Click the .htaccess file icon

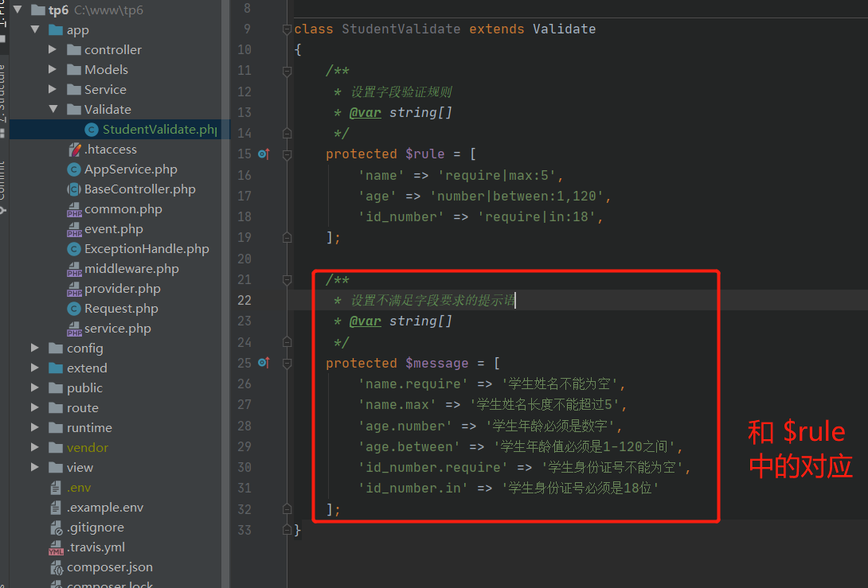pos(74,150)
